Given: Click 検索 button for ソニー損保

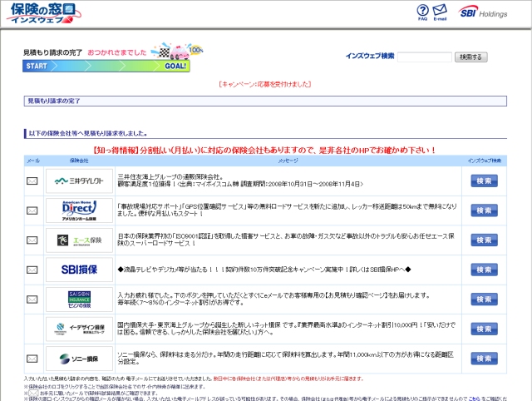Looking at the screenshot, I should tap(484, 359).
